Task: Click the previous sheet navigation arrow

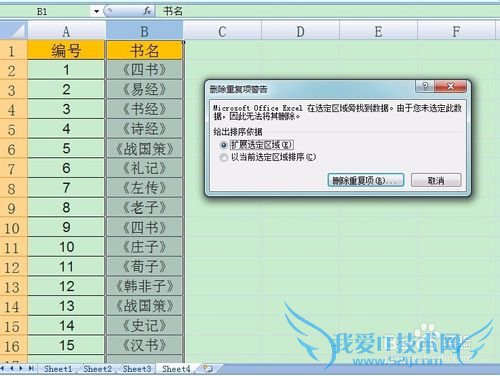Action: pos(12,368)
